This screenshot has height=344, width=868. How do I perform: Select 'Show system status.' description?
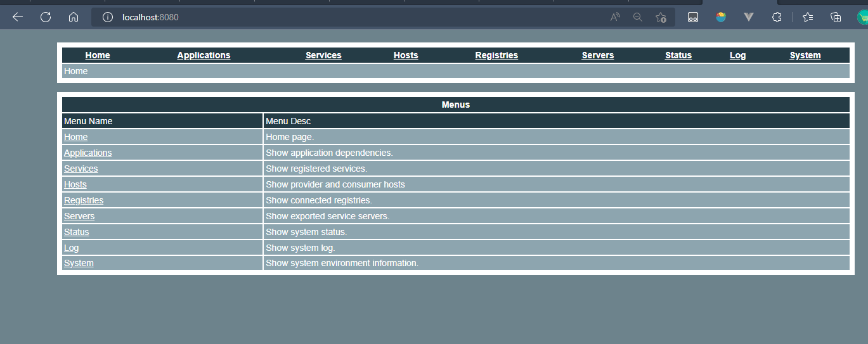click(306, 232)
